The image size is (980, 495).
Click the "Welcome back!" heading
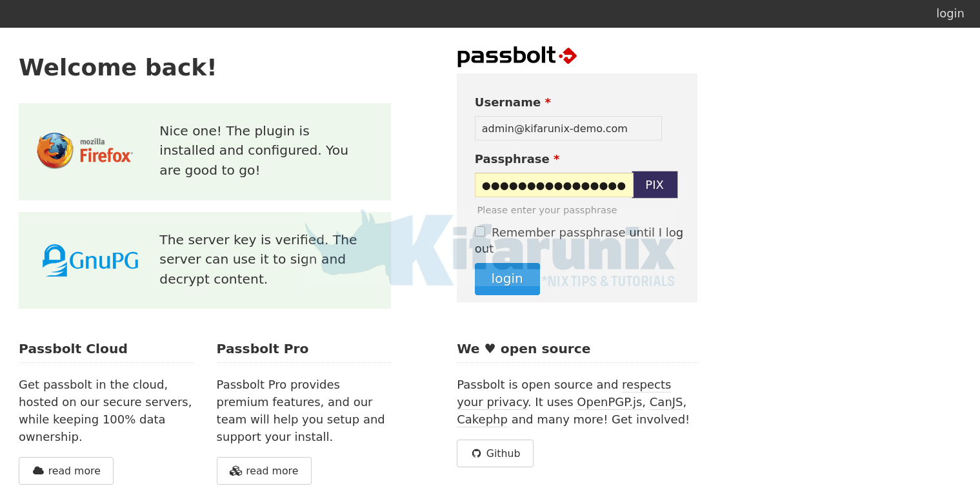tap(117, 67)
